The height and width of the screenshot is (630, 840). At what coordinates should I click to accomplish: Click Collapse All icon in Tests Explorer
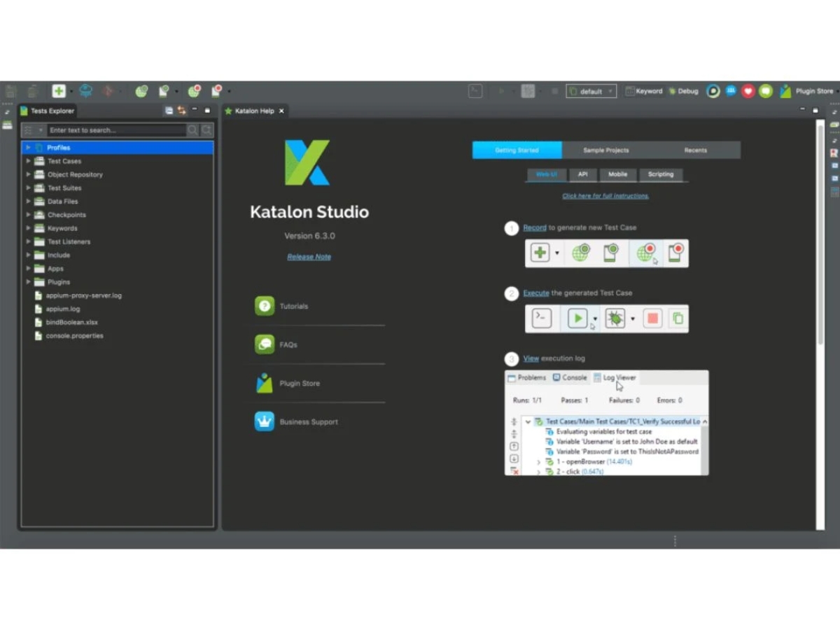pos(169,111)
